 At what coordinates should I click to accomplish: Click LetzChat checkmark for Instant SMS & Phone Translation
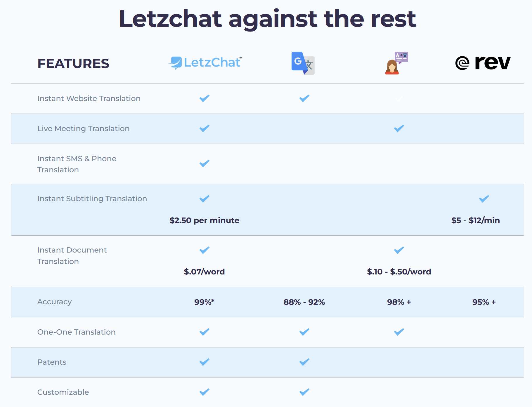[205, 164]
